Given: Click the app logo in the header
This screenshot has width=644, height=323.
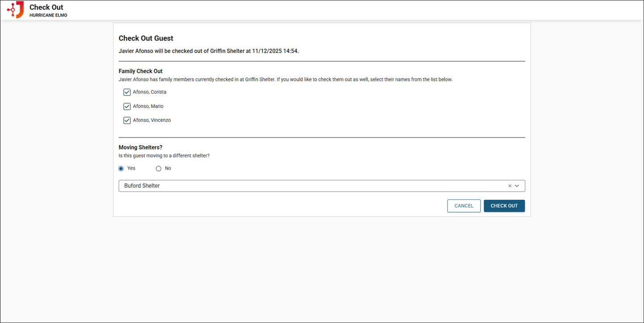Looking at the screenshot, I should [16, 10].
